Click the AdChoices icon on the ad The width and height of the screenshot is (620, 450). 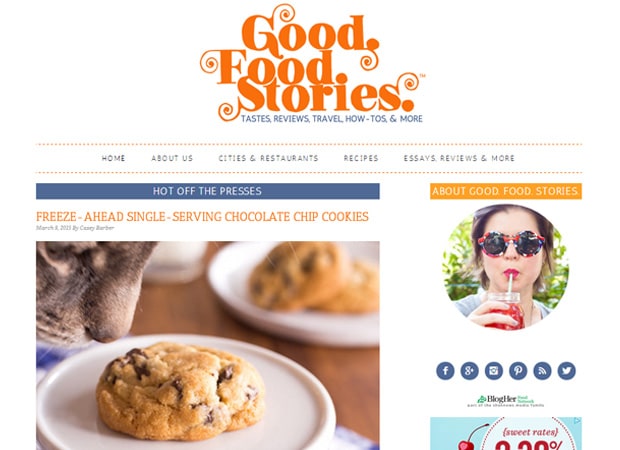(x=578, y=421)
